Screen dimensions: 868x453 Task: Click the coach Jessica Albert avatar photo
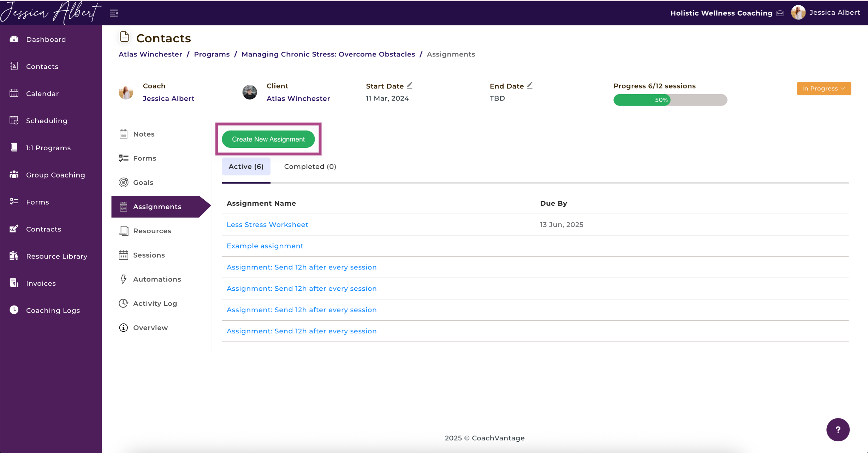126,92
